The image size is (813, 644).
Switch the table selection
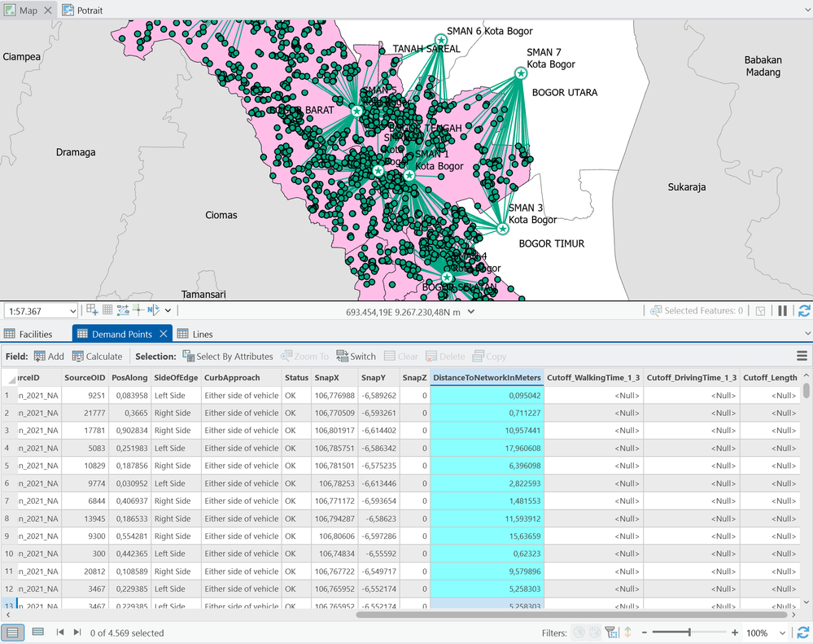(x=355, y=357)
